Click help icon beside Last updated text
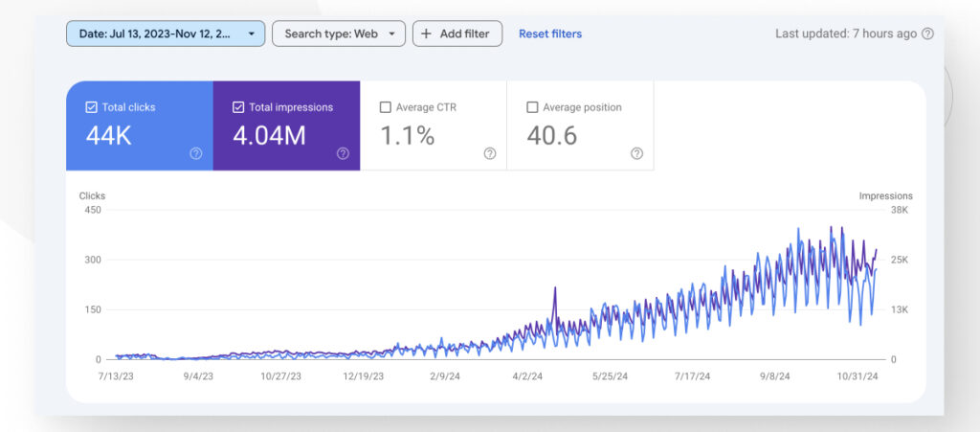Screen dimensions: 980x432 pyautogui.click(x=926, y=34)
